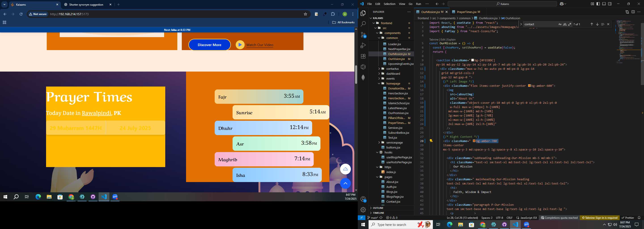This screenshot has width=644, height=229.
Task: Click the Open Changes compare icon in editor
Action: (627, 12)
